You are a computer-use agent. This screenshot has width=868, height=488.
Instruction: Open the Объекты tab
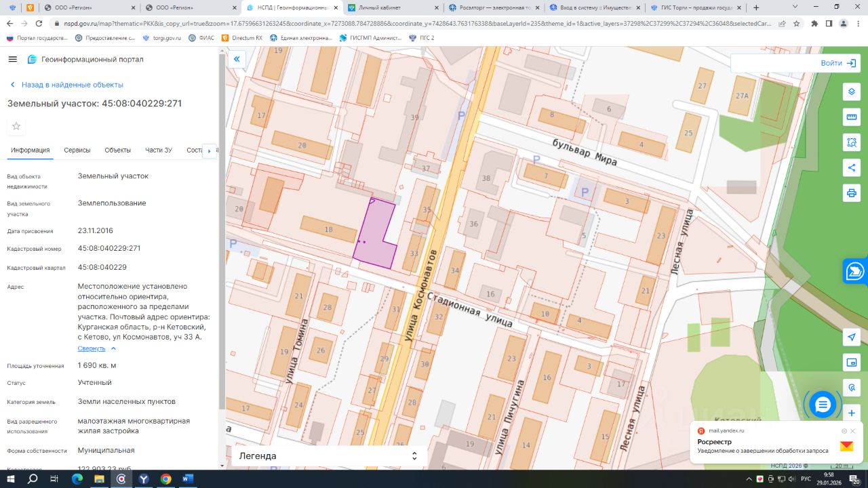tap(118, 150)
